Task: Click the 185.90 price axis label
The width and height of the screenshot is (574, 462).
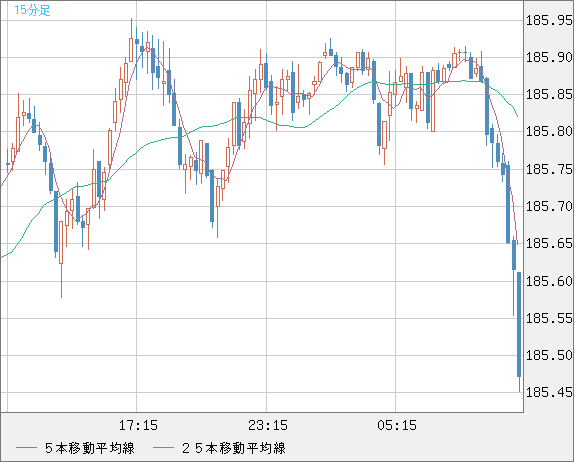Action: coord(549,57)
